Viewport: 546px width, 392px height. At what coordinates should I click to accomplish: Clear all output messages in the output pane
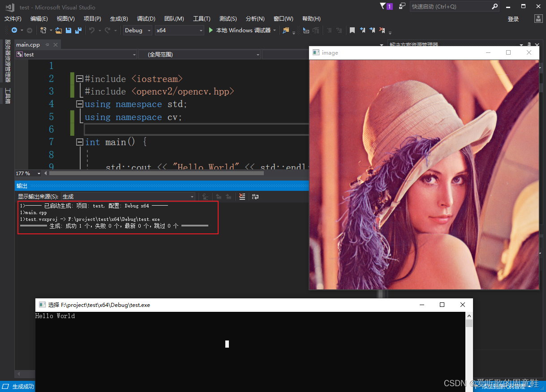pos(242,196)
